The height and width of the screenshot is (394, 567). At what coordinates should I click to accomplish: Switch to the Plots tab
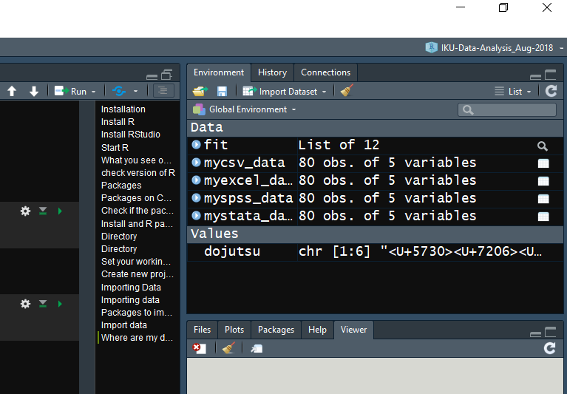pyautogui.click(x=234, y=330)
